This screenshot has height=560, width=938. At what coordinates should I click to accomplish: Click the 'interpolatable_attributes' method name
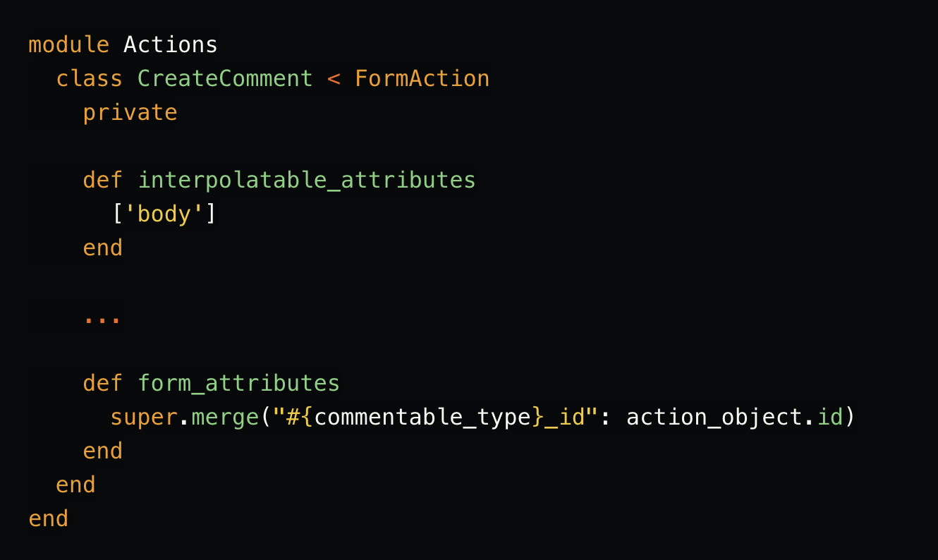click(307, 181)
